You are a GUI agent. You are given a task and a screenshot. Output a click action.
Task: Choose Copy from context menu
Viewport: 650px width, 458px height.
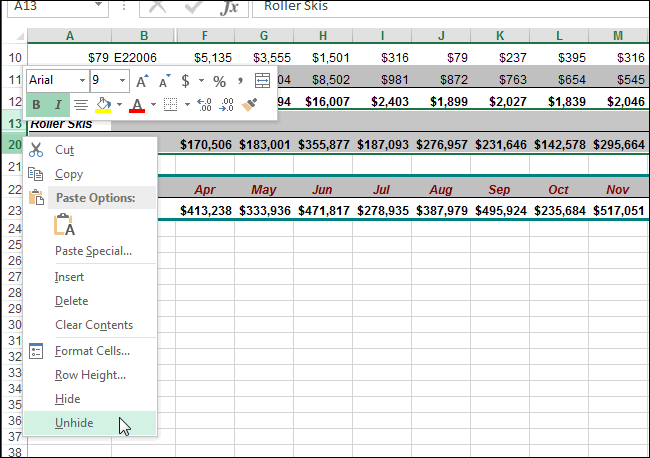90,174
